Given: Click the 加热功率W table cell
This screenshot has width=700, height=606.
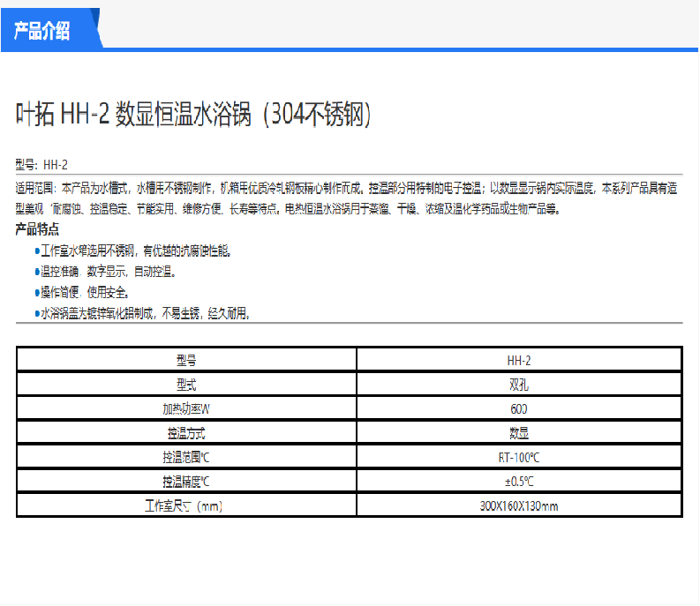Looking at the screenshot, I should pos(186,408).
